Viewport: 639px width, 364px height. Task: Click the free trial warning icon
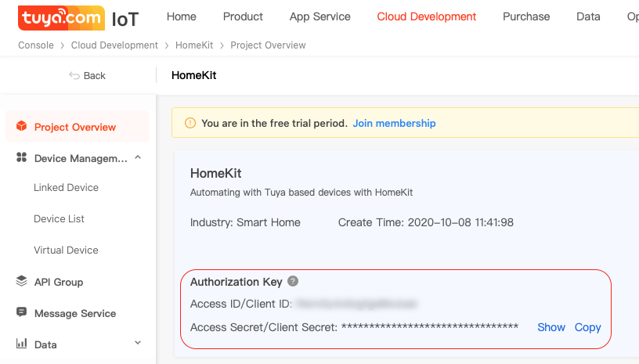(x=190, y=123)
